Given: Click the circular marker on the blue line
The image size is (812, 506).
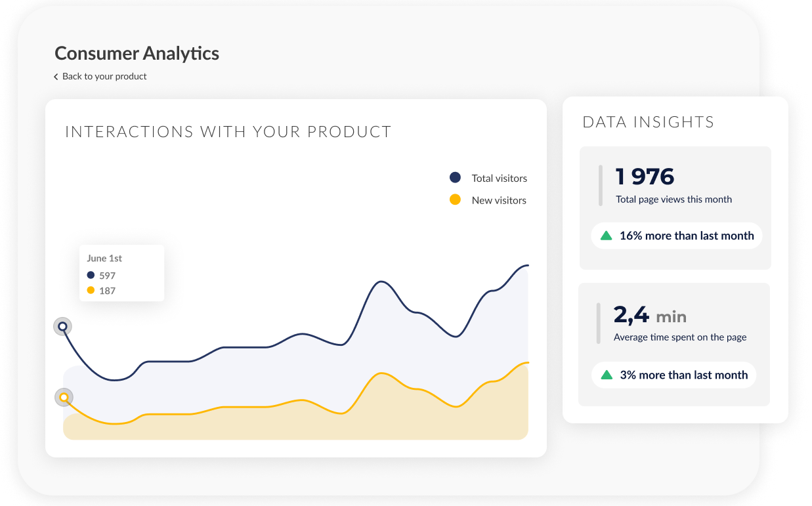Looking at the screenshot, I should (62, 326).
